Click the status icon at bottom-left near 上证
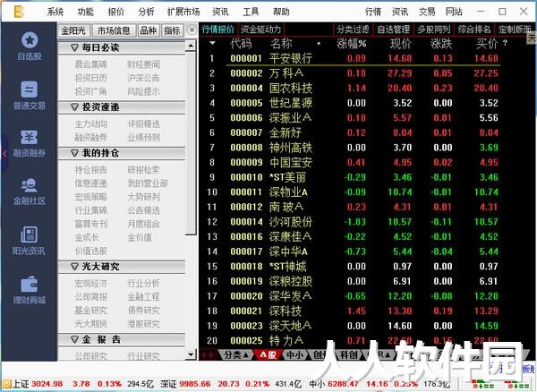The width and height of the screenshot is (537, 392). coord(6,384)
